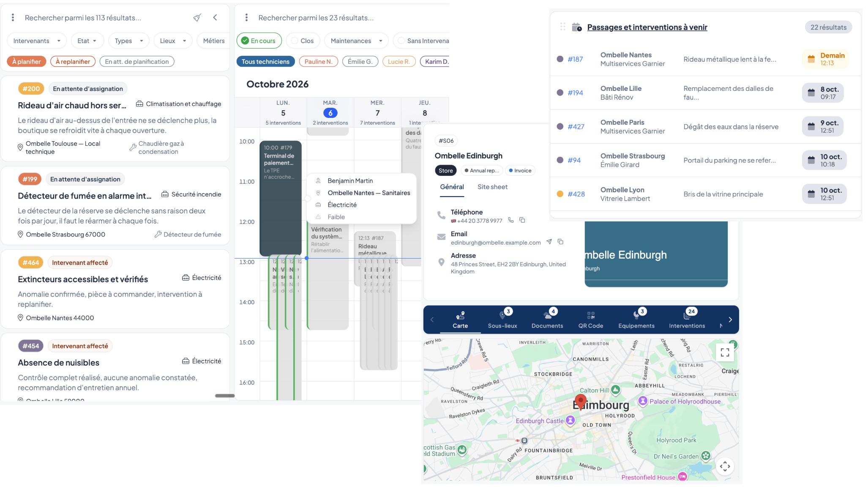This screenshot has width=868, height=491.
Task: Open intervention #187 link
Action: coord(575,59)
